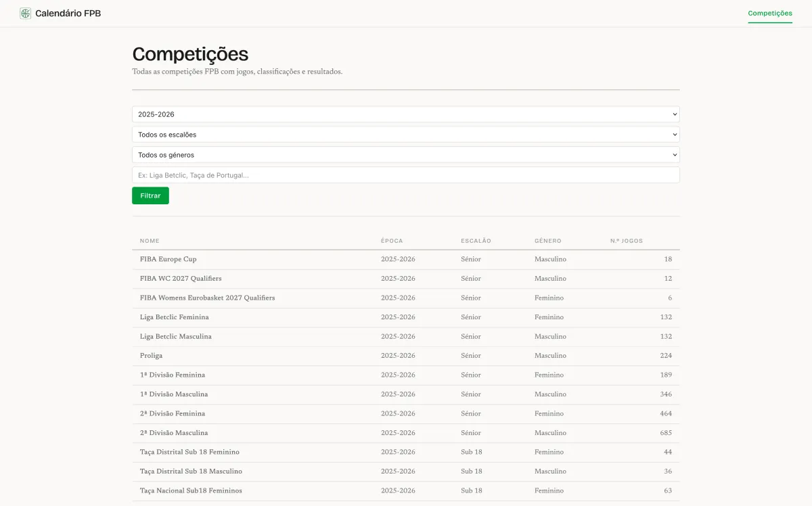Open FIBA Womens Eurobasket 2027 Qualifiers
The width and height of the screenshot is (812, 506).
tap(207, 298)
